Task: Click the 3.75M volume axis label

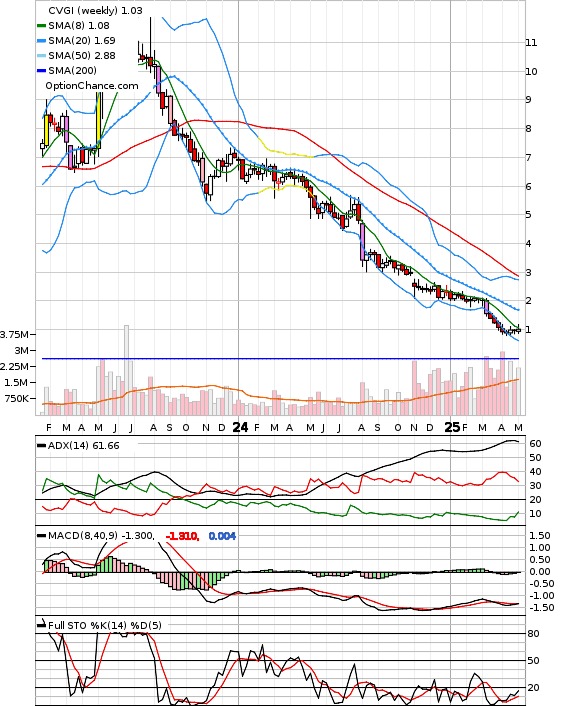Action: pyautogui.click(x=14, y=335)
